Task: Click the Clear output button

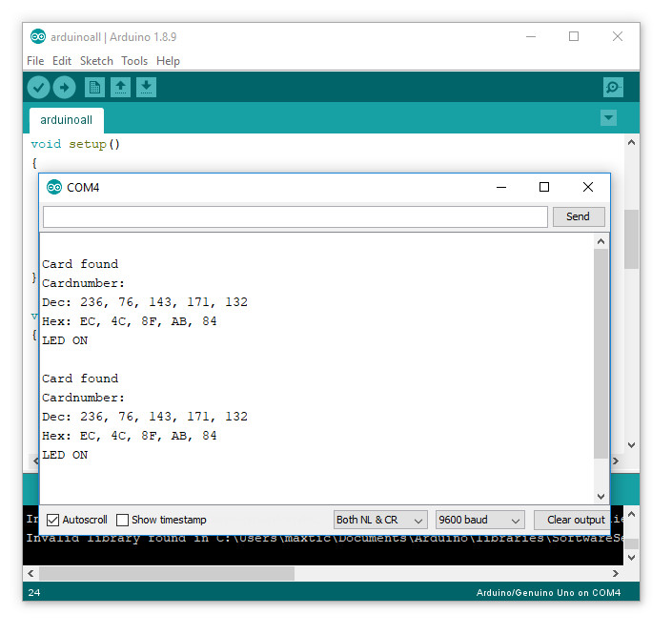Action: (x=572, y=520)
